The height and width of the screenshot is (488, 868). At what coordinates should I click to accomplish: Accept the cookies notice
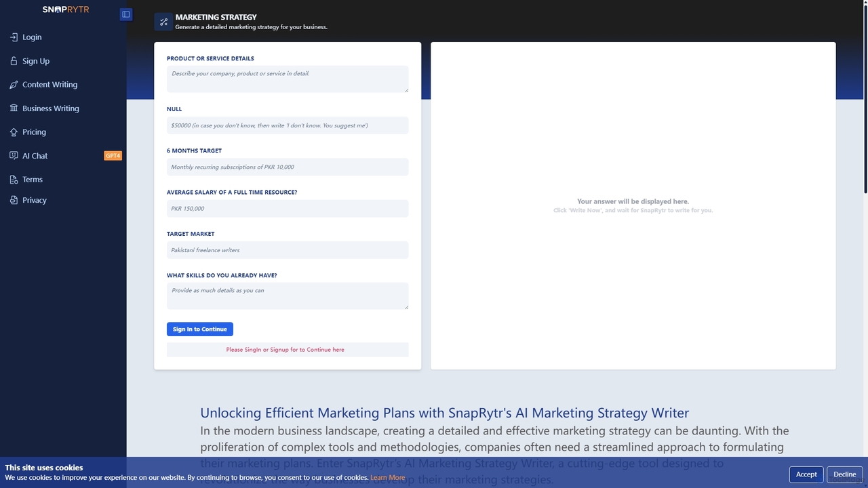click(806, 474)
